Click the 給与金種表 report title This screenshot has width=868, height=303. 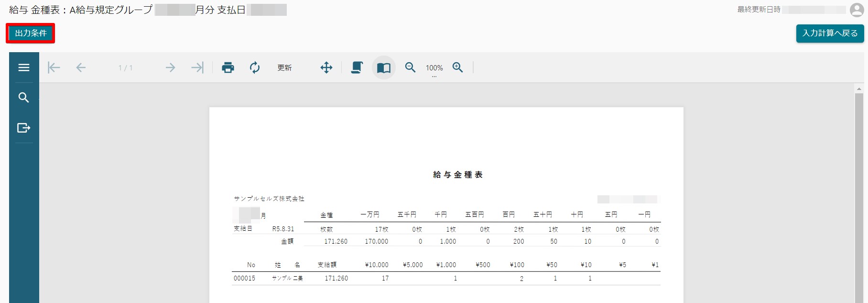point(458,175)
